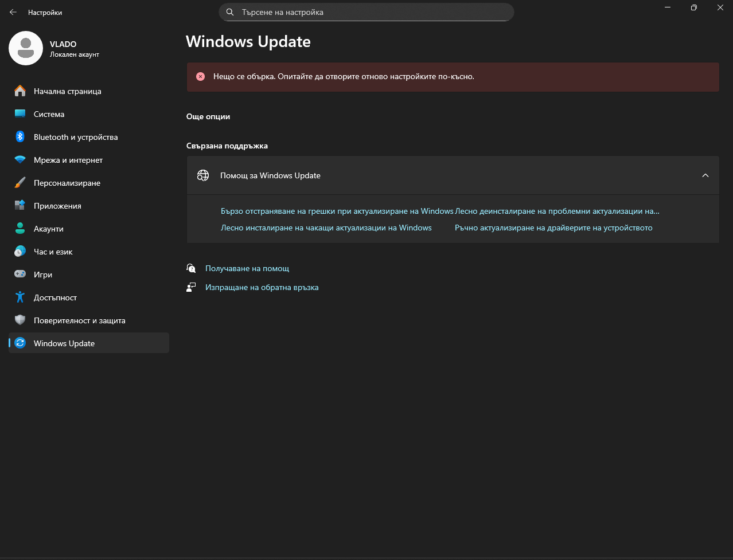
Task: Click the globe icon beside Помощ за Windows Update
Action: 203,175
